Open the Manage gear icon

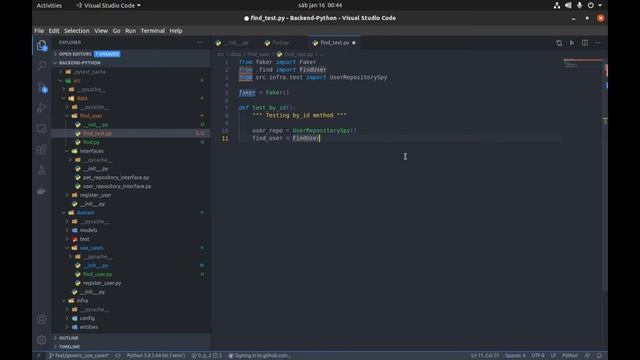point(42,340)
